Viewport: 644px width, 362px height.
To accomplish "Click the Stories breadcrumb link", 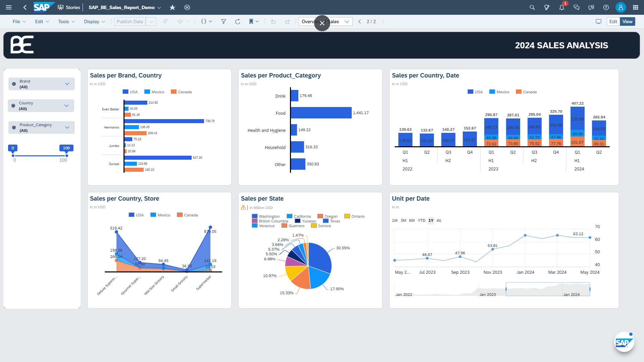I will click(x=69, y=7).
